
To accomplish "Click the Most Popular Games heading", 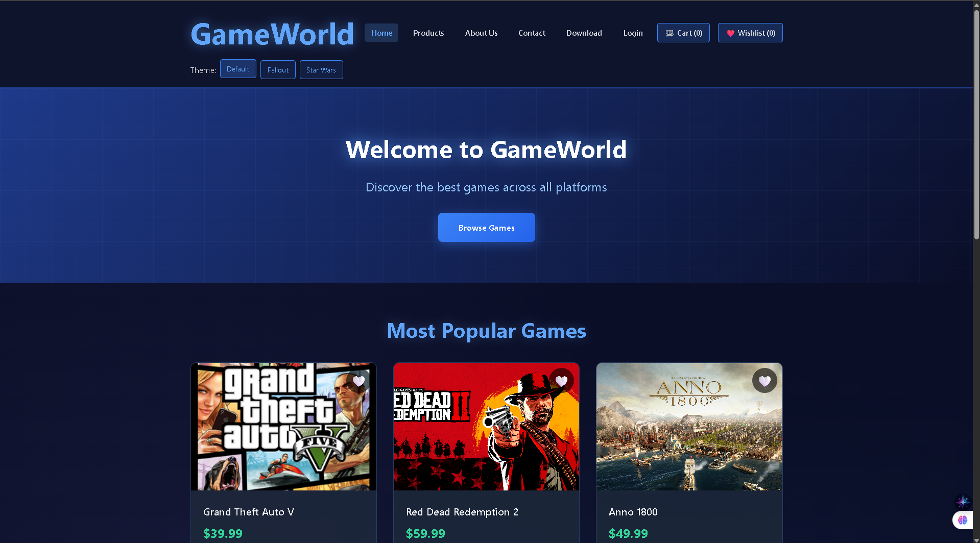I will point(487,331).
